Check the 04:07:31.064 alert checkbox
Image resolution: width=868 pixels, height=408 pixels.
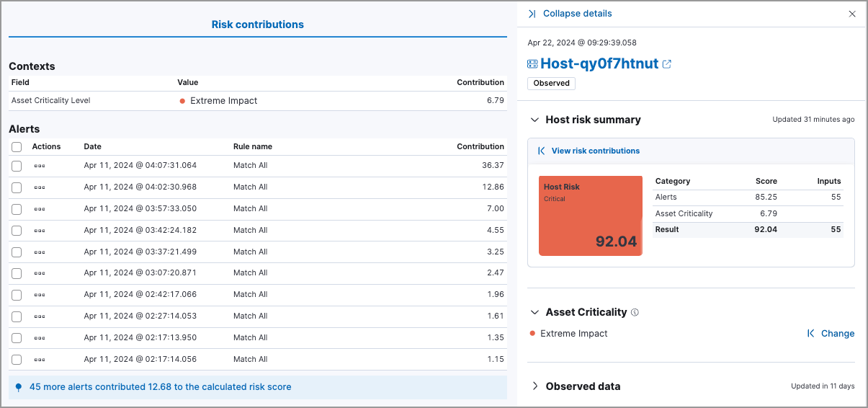tap(17, 166)
